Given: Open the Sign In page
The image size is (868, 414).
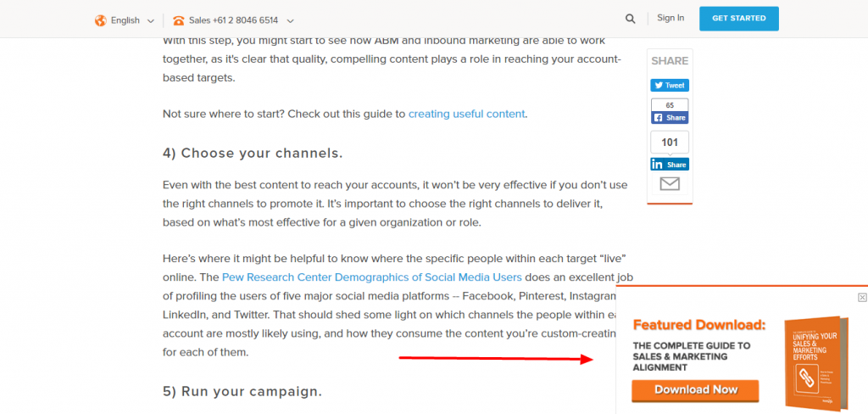Looking at the screenshot, I should click(x=670, y=18).
